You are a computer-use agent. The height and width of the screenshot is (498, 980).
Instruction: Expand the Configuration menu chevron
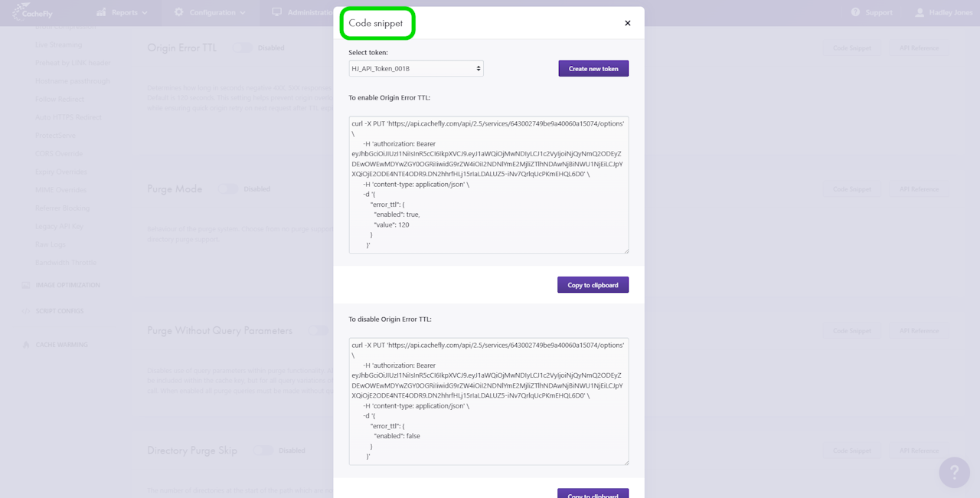coord(243,13)
